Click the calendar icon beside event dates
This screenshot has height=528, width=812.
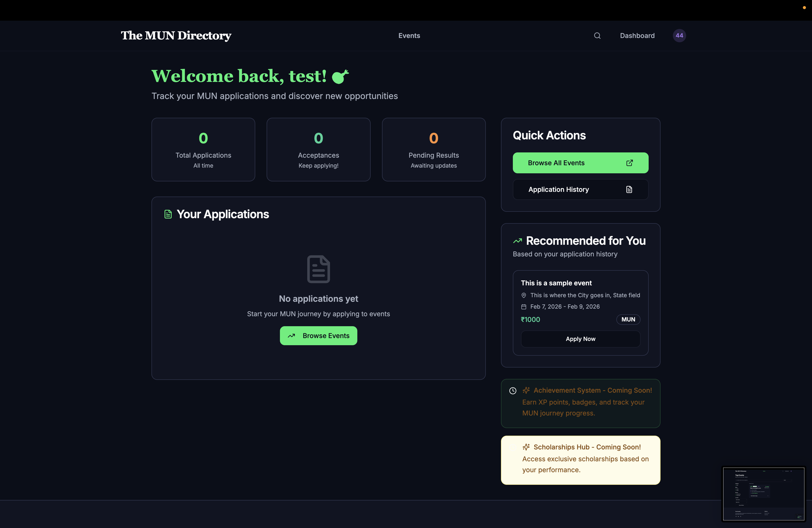[x=524, y=307]
